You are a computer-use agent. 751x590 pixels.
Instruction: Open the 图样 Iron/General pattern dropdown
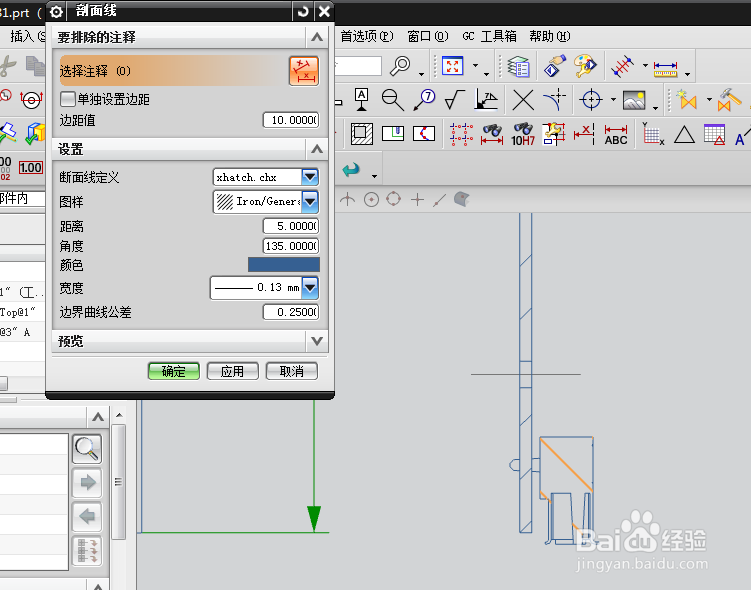coord(310,202)
